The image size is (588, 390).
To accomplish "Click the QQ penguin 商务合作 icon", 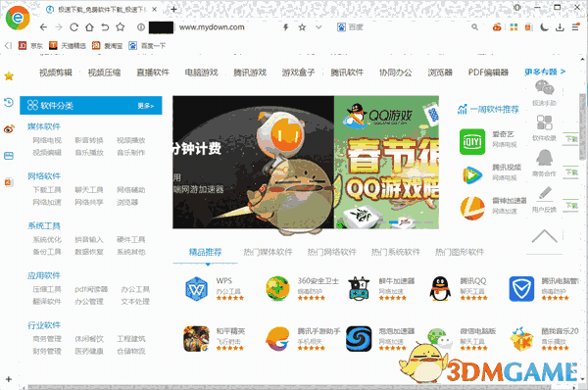I will pos(545,158).
